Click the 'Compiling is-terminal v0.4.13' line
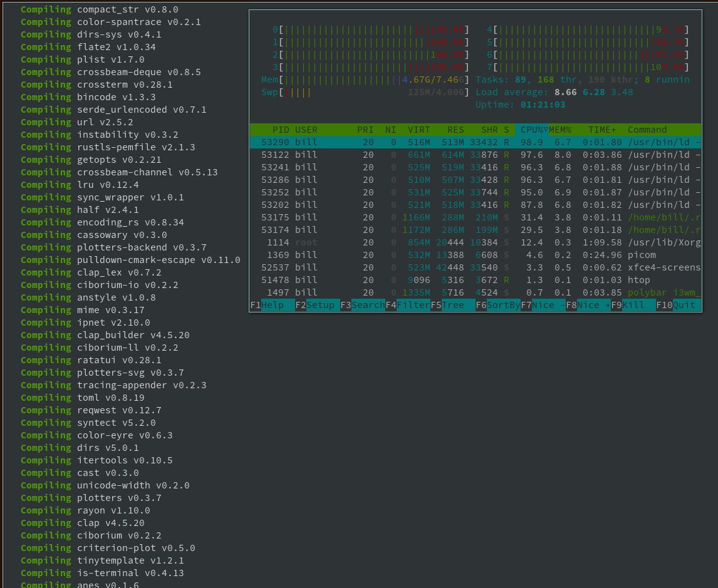718x588 pixels. coord(102,573)
